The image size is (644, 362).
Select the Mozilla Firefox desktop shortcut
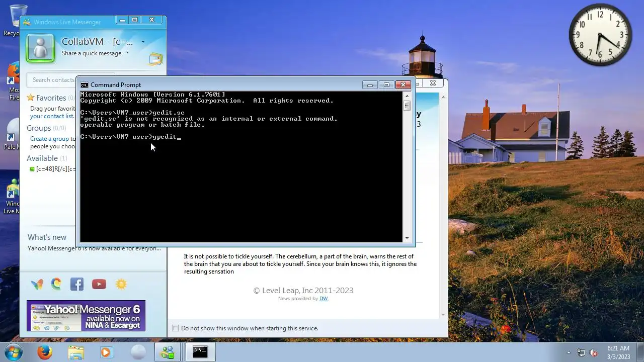pyautogui.click(x=13, y=81)
